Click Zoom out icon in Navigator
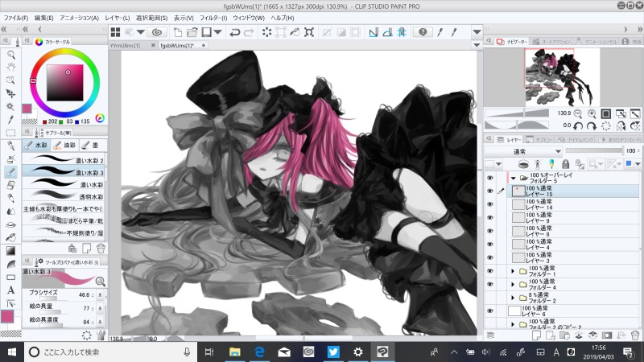Image resolution: width=644 pixels, height=362 pixels. tap(578, 113)
